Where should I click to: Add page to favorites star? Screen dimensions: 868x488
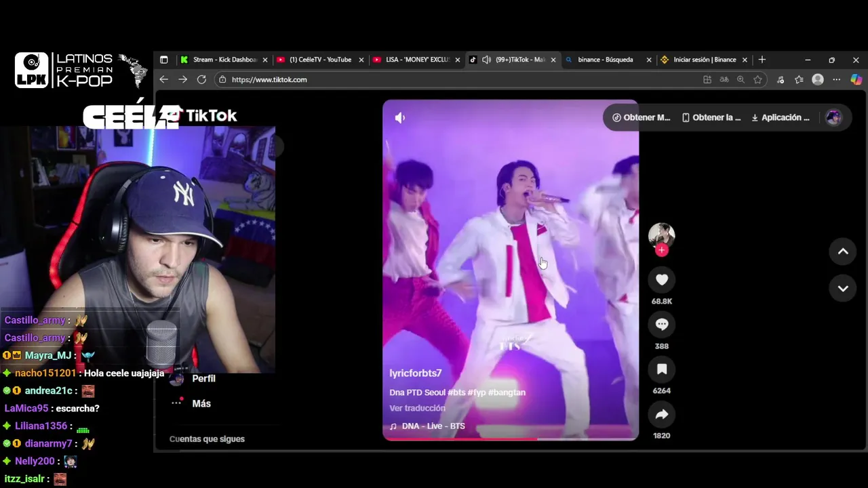tap(757, 79)
